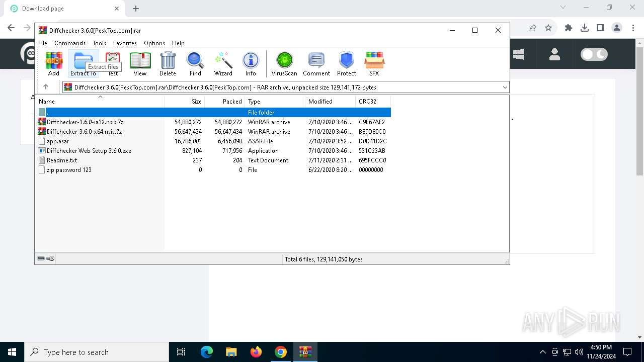The image size is (644, 362).
Task: Toggle the website dark mode switch
Action: pyautogui.click(x=594, y=54)
